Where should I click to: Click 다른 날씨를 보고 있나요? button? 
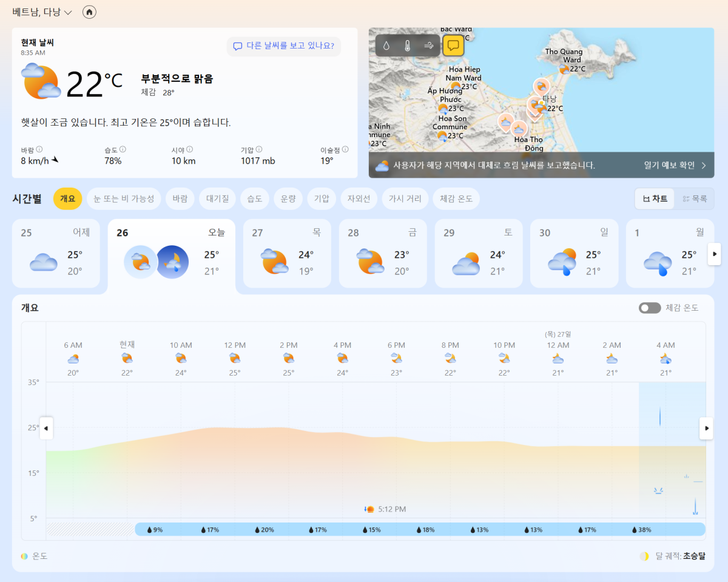click(284, 46)
